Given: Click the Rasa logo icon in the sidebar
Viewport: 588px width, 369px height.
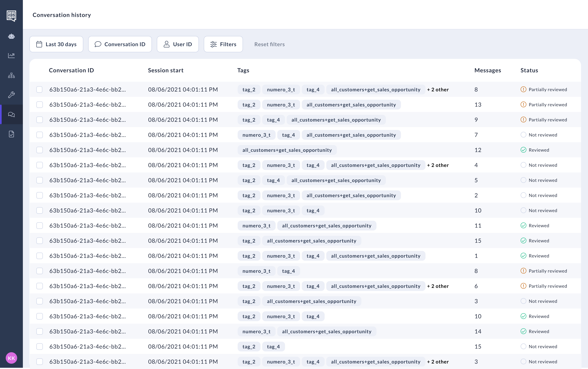Looking at the screenshot, I should pos(11,16).
